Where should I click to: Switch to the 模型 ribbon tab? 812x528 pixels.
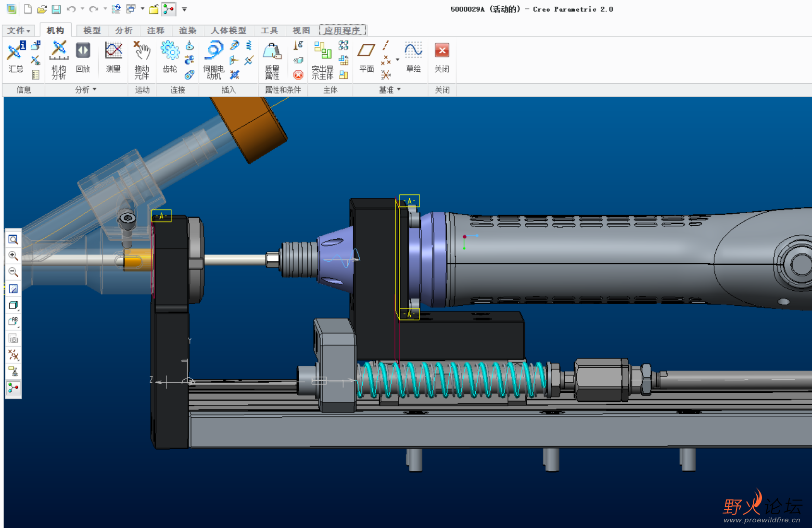click(92, 30)
